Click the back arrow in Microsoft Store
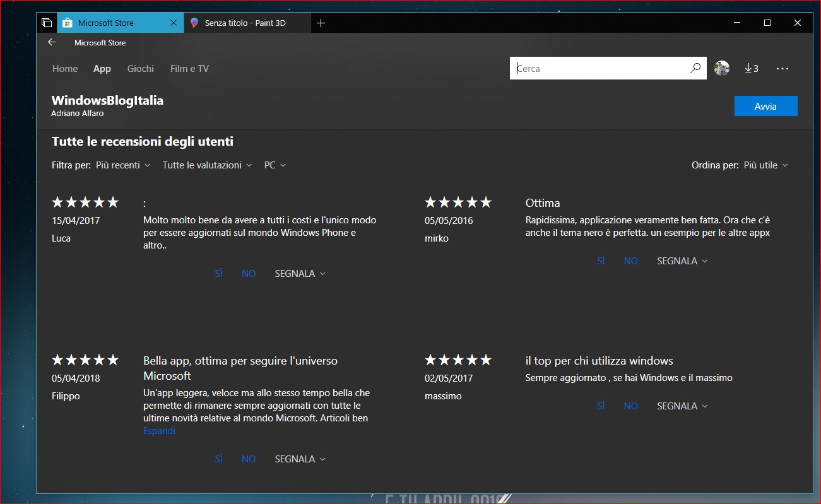 click(52, 42)
